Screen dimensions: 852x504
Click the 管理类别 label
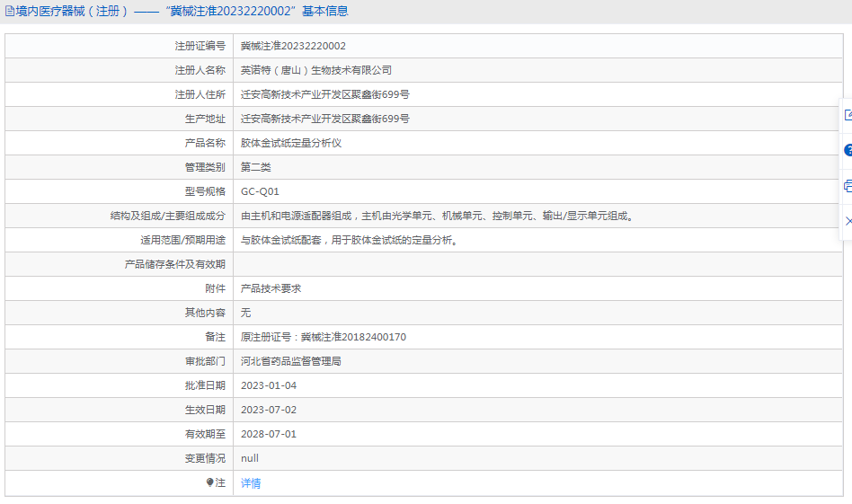coord(205,167)
